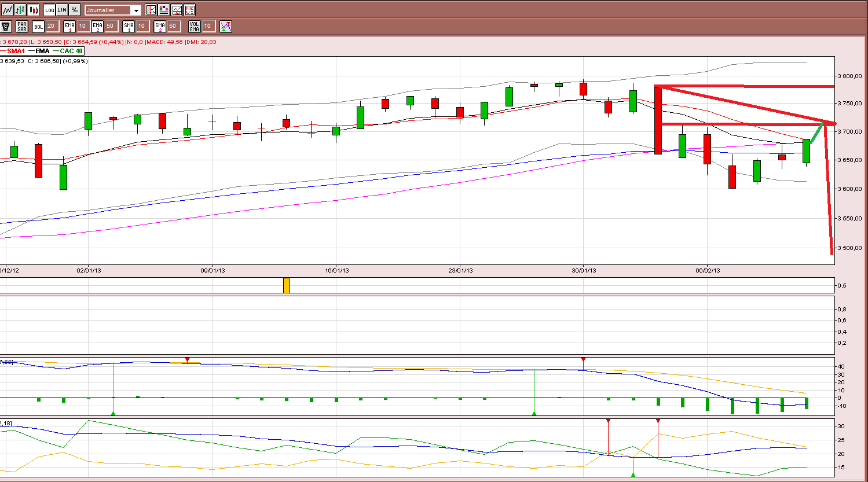Click the (+0,99%) change value
Image resolution: width=868 pixels, height=482 pixels.
[74, 61]
